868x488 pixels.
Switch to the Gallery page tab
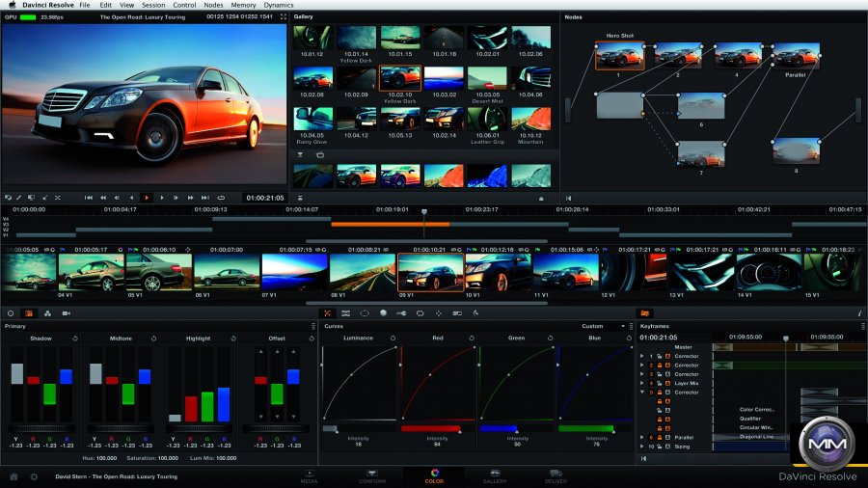coord(494,475)
